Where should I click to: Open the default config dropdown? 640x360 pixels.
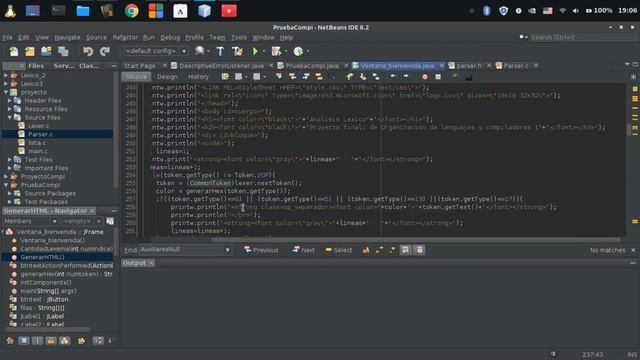click(184, 51)
